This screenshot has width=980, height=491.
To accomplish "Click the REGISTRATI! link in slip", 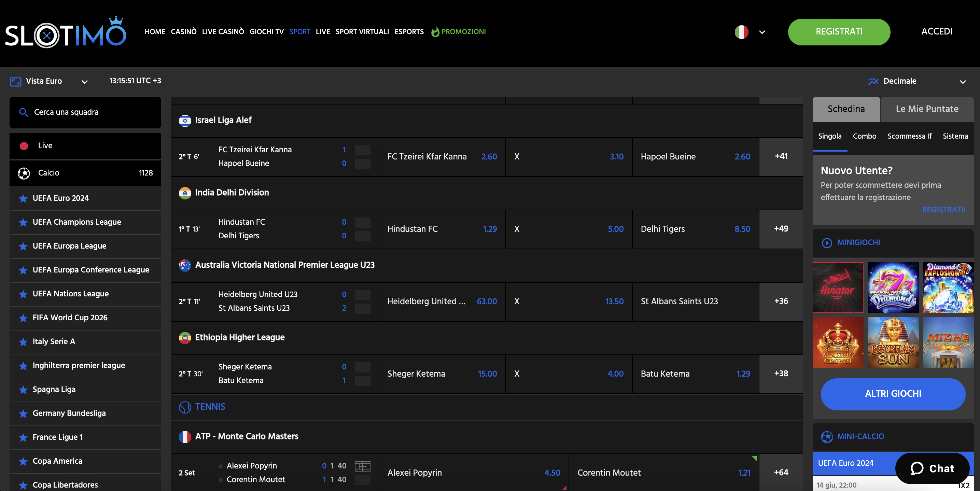I will coord(943,210).
